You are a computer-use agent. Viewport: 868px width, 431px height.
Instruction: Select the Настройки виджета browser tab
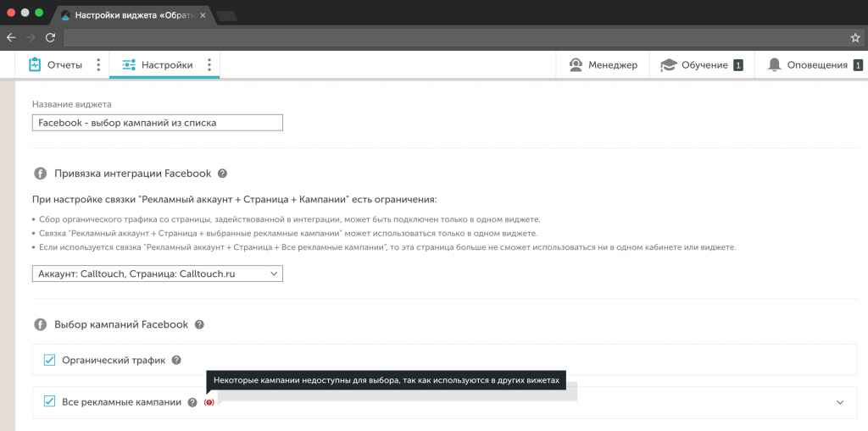tap(133, 15)
